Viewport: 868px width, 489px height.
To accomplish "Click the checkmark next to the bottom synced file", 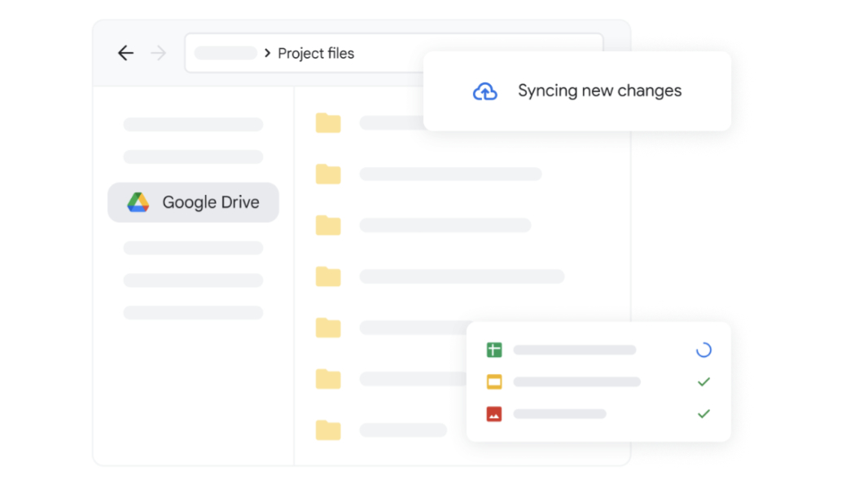I will pyautogui.click(x=703, y=413).
